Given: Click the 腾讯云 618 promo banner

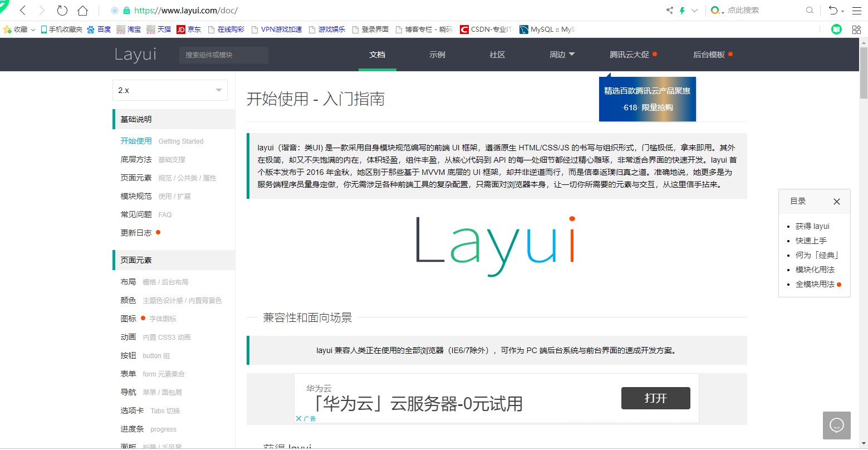Looking at the screenshot, I should pos(648,99).
